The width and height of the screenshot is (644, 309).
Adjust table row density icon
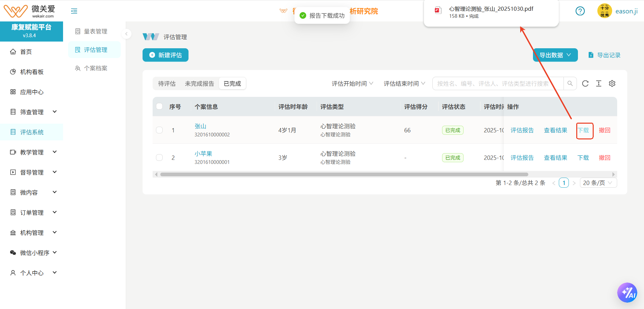point(599,83)
